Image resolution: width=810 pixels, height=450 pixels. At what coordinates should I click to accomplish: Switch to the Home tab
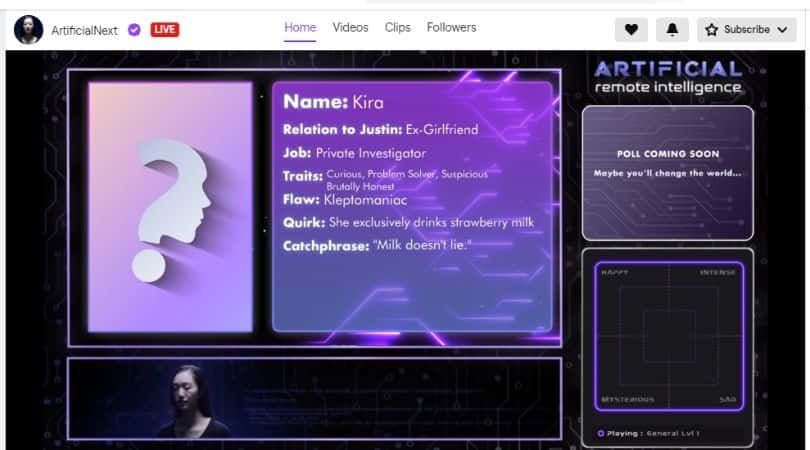[300, 28]
